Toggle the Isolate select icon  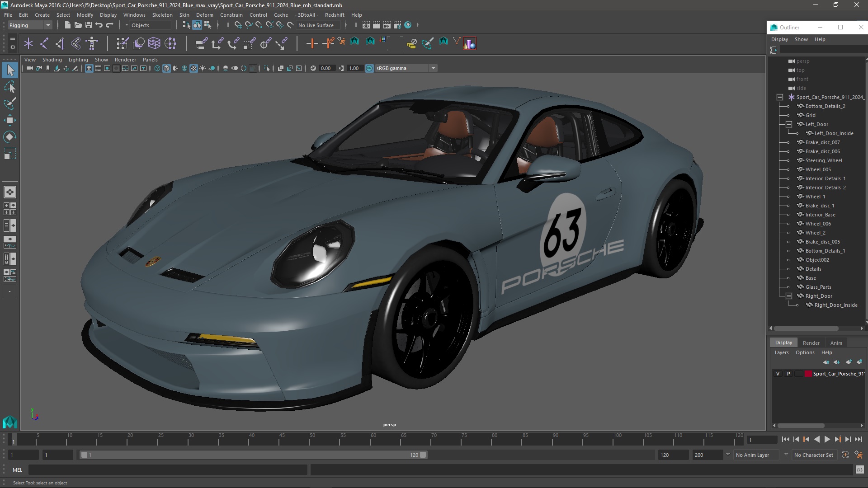[x=267, y=68]
